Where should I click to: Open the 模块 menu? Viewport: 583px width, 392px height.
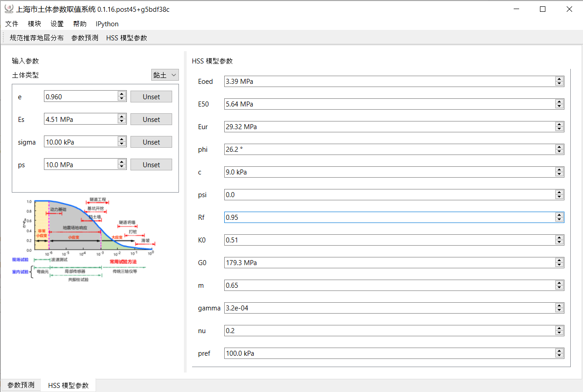(x=34, y=24)
